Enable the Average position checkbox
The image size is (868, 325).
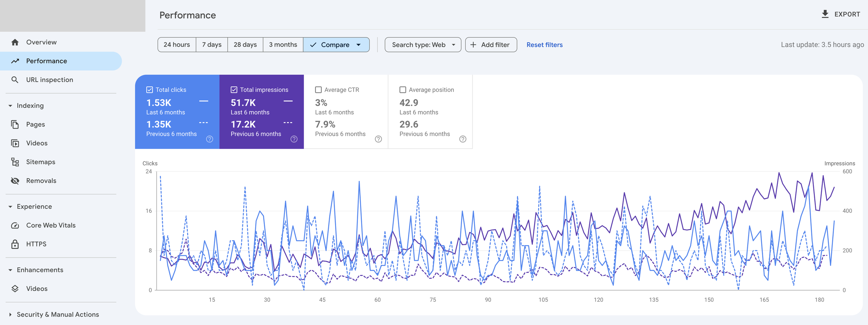point(403,90)
